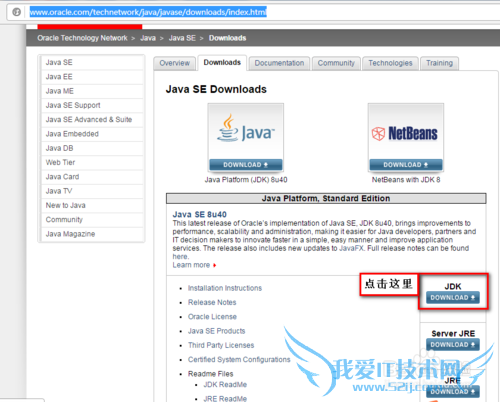
Task: Click the Learn more link
Action: click(x=191, y=265)
